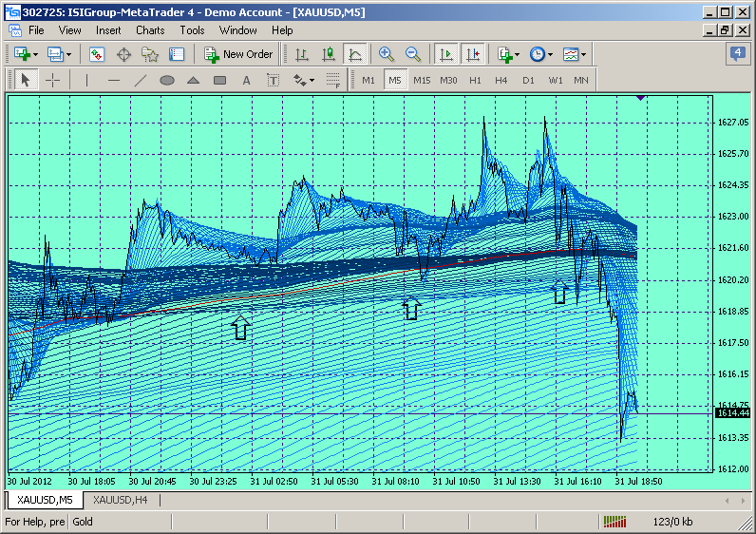Switch timeframe to M30
The width and height of the screenshot is (756, 534).
click(448, 80)
